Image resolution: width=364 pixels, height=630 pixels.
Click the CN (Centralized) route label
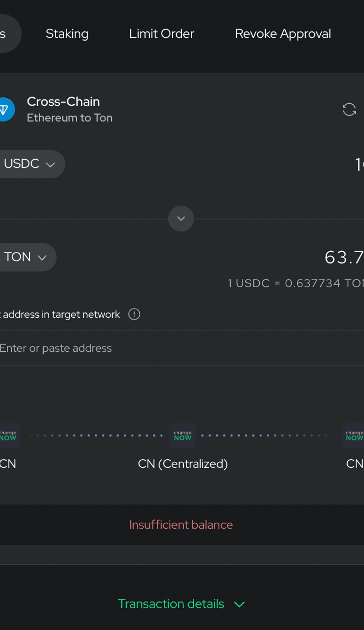[x=183, y=464]
